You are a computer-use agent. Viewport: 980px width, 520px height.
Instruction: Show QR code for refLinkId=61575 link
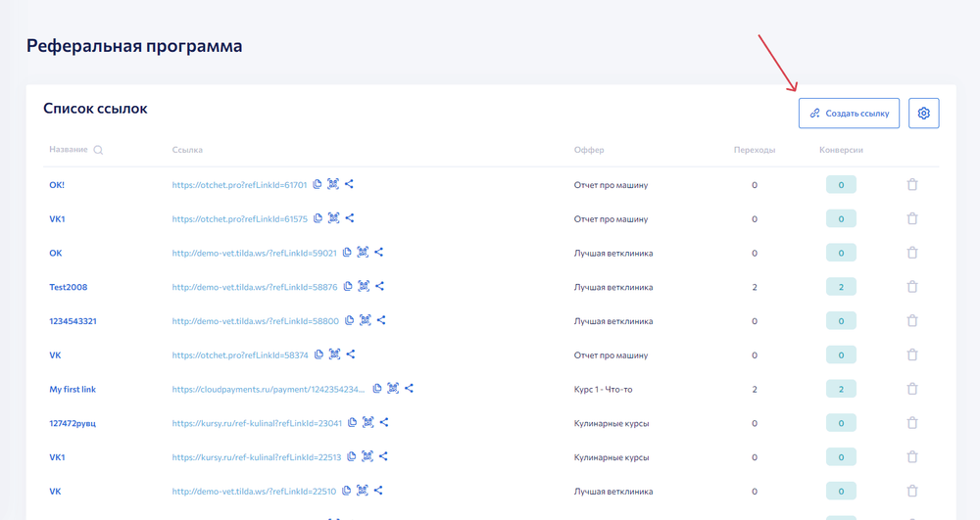tap(334, 218)
